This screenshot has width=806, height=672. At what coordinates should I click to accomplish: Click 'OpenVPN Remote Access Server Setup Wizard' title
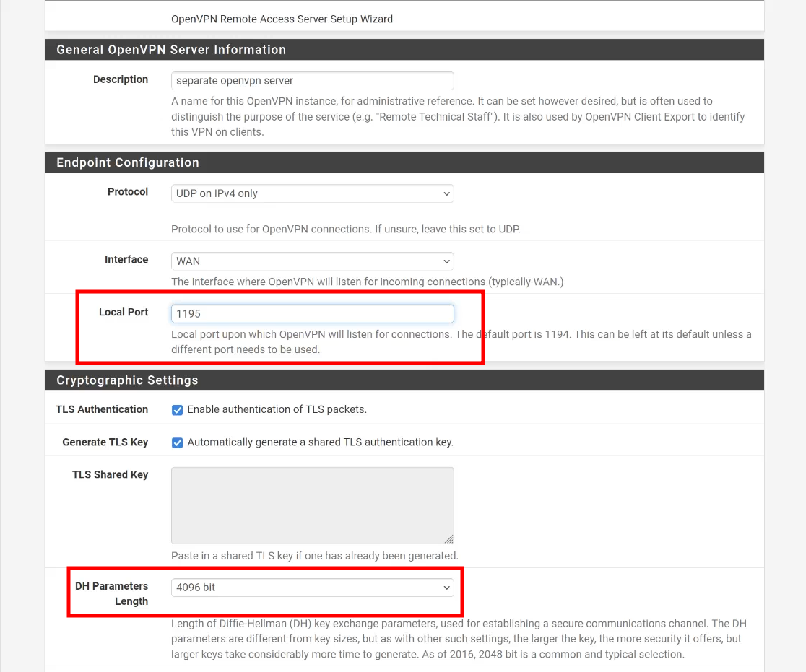tap(282, 19)
